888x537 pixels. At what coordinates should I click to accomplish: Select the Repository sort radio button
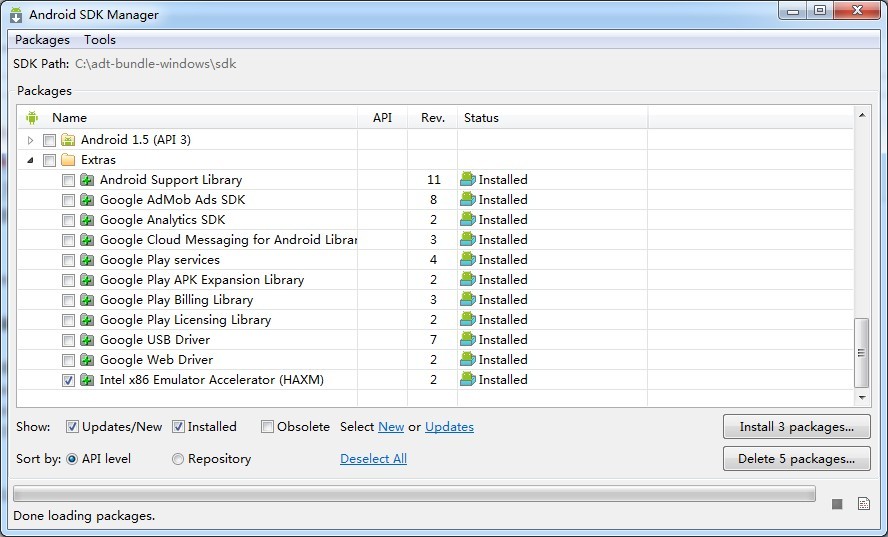click(178, 459)
